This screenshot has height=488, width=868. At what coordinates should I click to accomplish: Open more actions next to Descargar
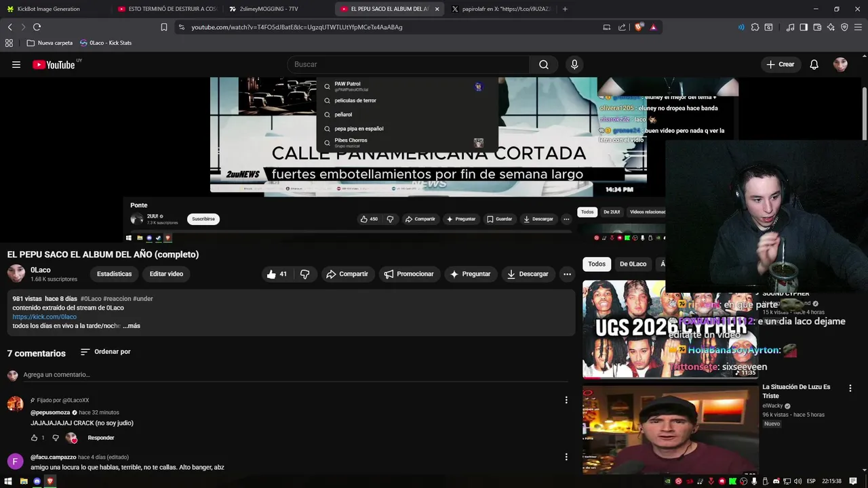pos(567,274)
